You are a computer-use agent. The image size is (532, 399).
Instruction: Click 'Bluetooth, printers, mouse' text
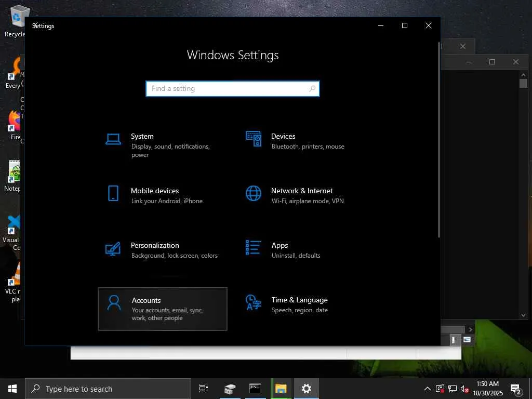click(x=308, y=146)
